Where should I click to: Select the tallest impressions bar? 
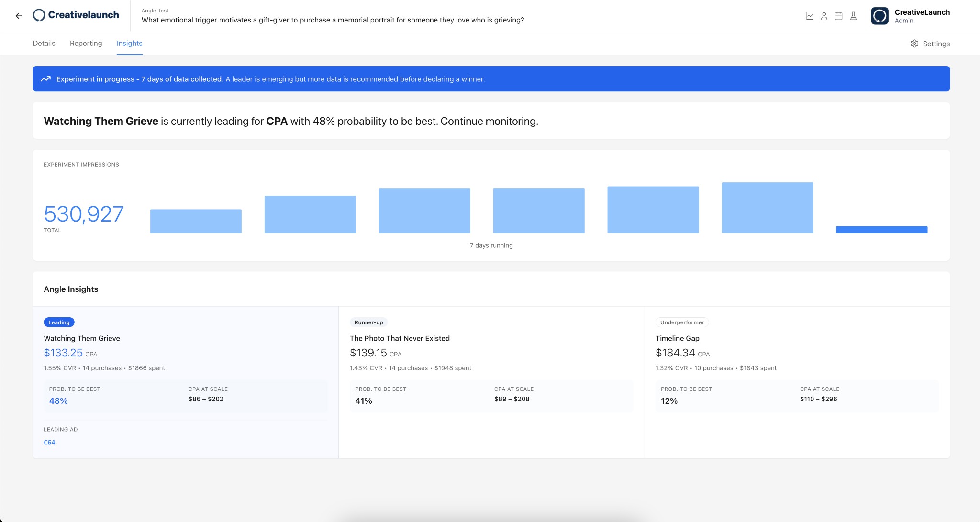point(767,208)
